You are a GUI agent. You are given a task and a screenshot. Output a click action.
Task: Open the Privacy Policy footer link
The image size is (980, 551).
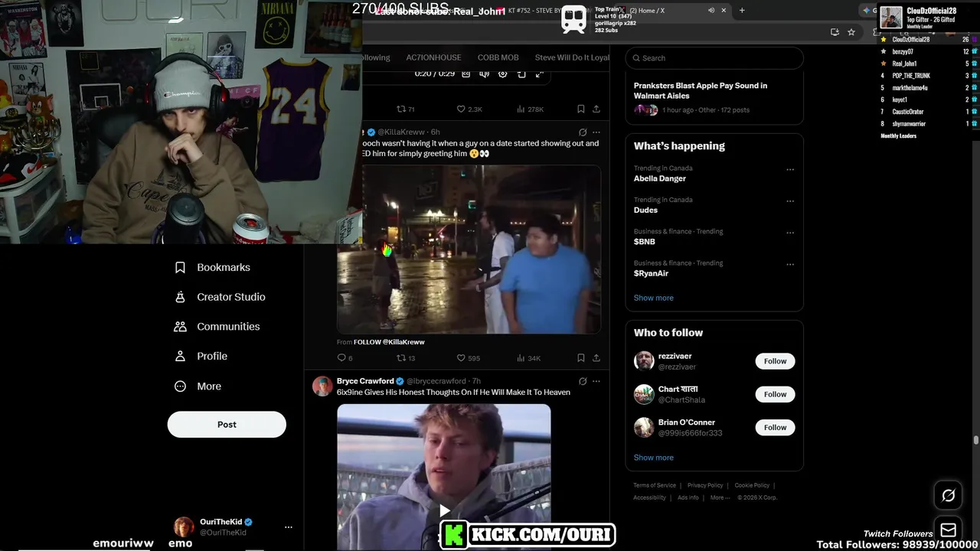[705, 485]
